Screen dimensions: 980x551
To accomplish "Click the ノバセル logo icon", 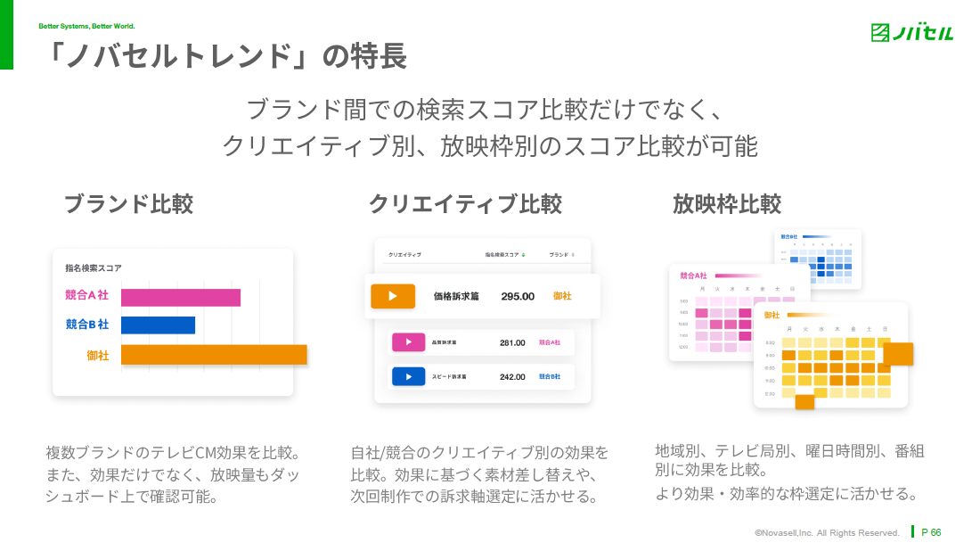I will click(x=880, y=32).
